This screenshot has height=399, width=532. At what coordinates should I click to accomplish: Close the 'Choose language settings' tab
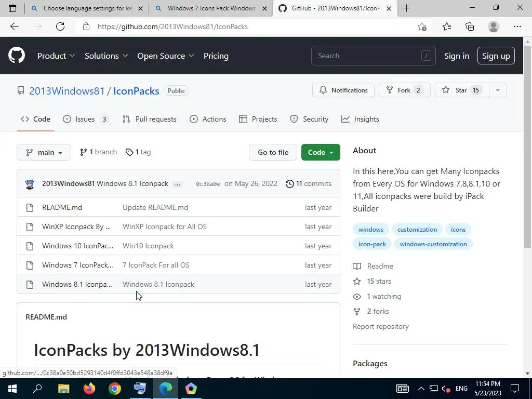click(140, 8)
